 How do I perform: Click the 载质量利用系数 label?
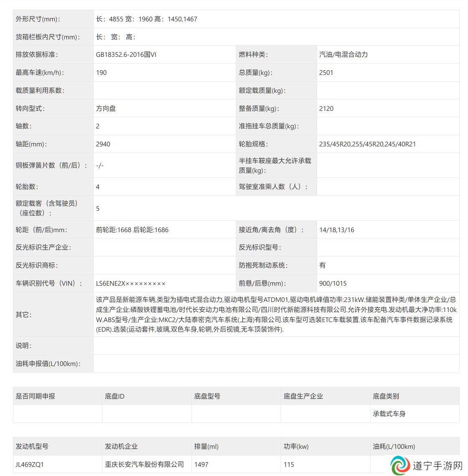pos(40,90)
